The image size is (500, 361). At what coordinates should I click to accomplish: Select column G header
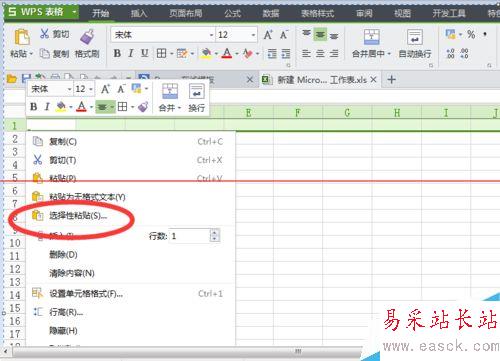click(x=347, y=113)
